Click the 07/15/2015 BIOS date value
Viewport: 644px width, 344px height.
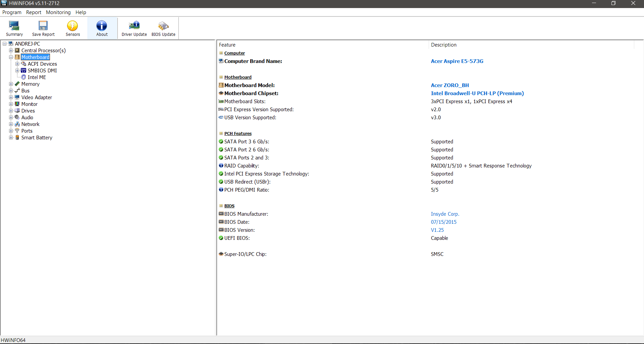tap(444, 222)
